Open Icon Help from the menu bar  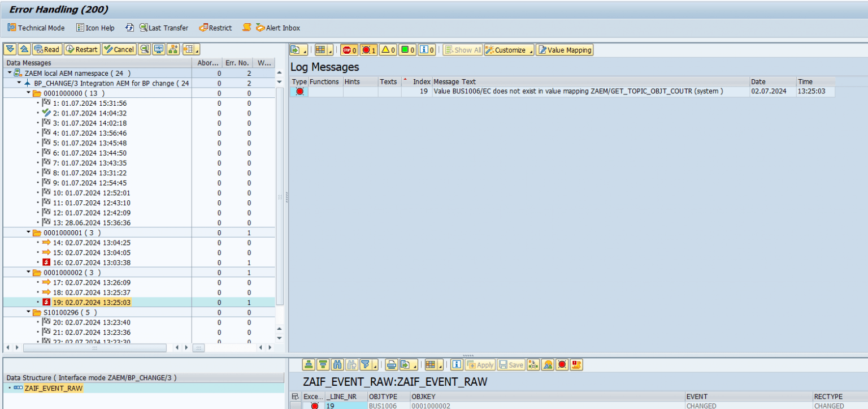tap(95, 27)
